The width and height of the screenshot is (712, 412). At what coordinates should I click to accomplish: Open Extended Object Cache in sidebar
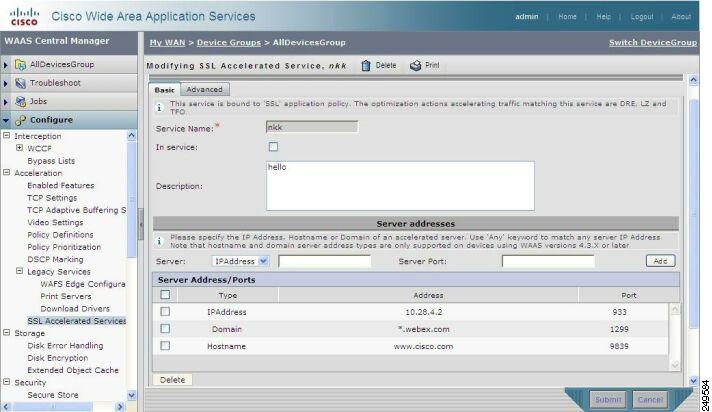point(73,370)
